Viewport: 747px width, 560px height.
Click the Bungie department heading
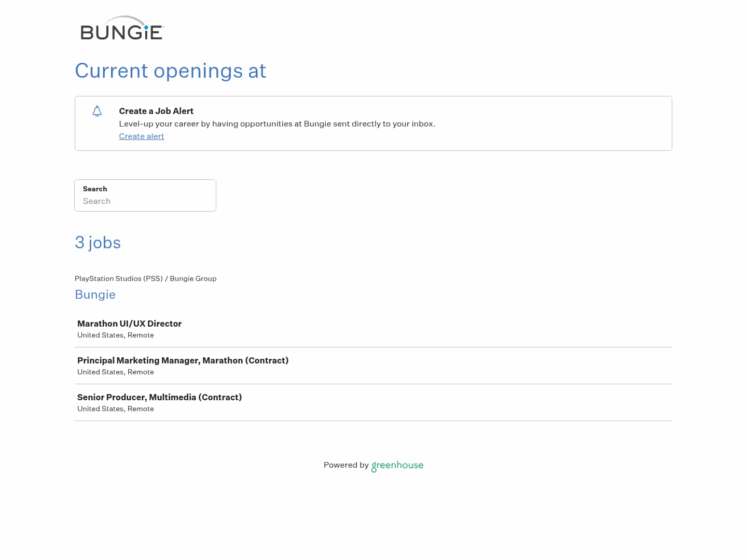(95, 295)
